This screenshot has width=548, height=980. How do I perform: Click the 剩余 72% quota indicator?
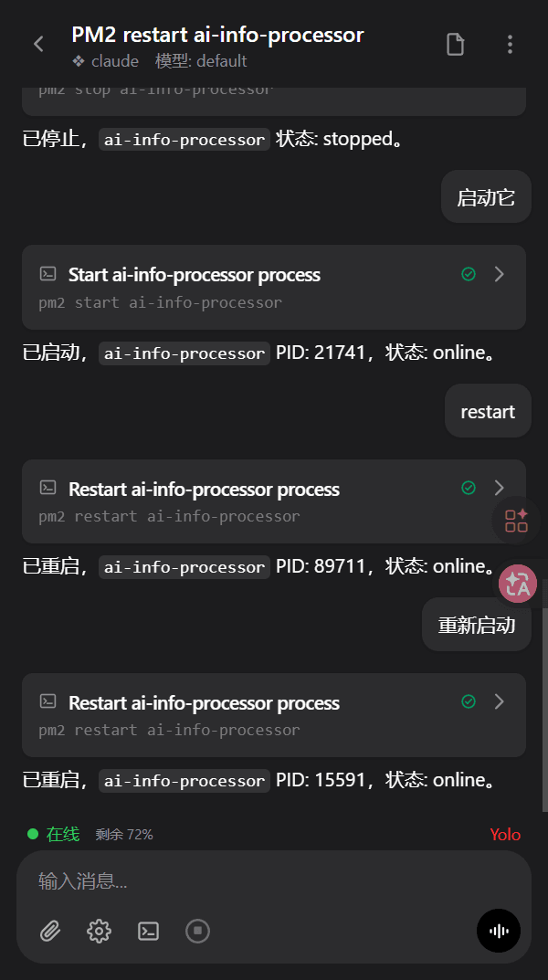tap(124, 834)
